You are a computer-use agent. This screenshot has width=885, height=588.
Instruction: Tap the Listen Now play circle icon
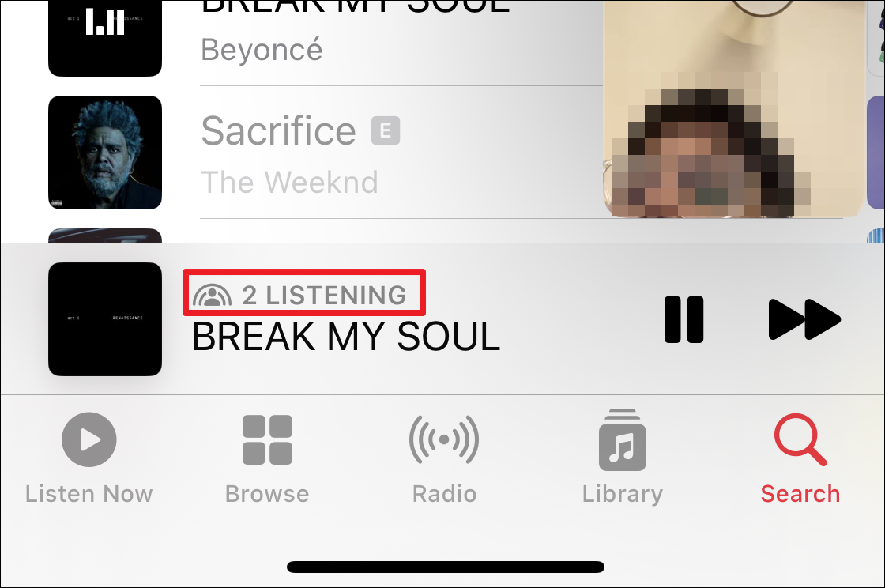pos(89,439)
